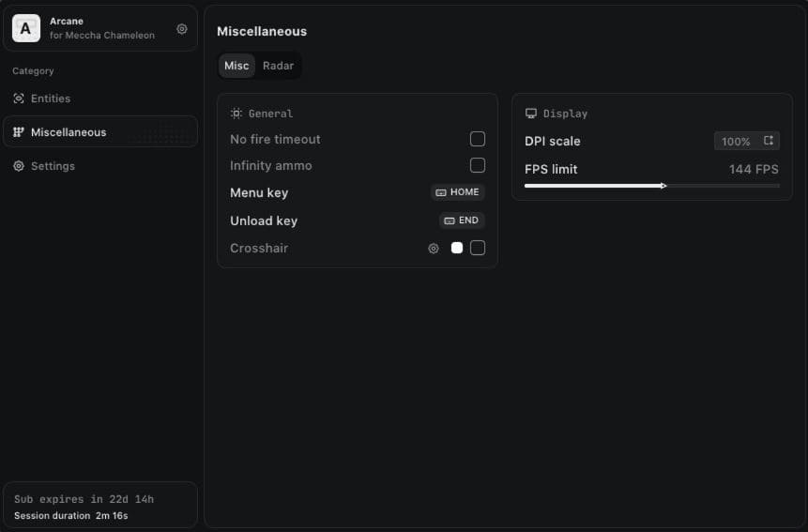Enable the Crosshair checkbox

coord(478,248)
